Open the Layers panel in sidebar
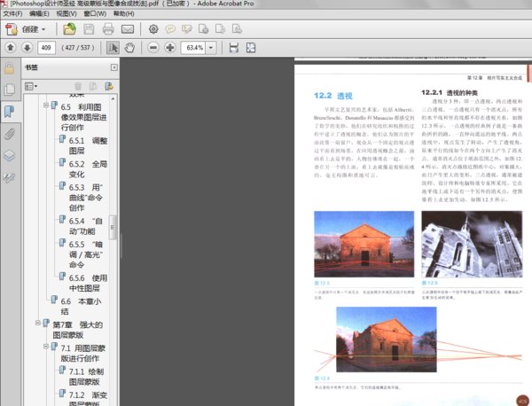This screenshot has width=532, height=406. [9, 155]
